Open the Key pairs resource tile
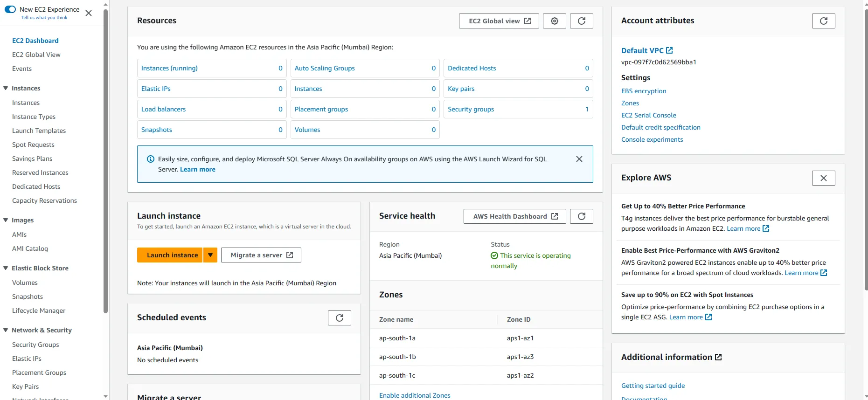This screenshot has width=868, height=400. 518,89
